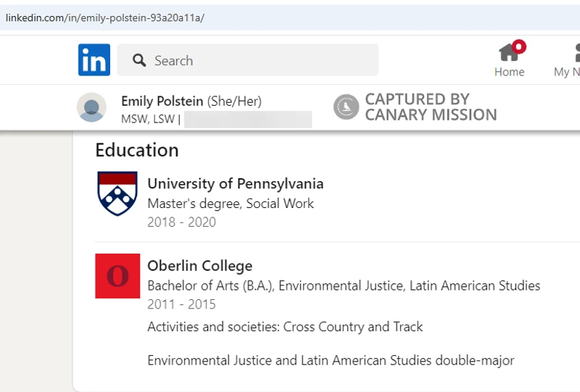Click "Activities and societies: Cross Country and Track"
The image size is (580, 392).
tap(285, 327)
